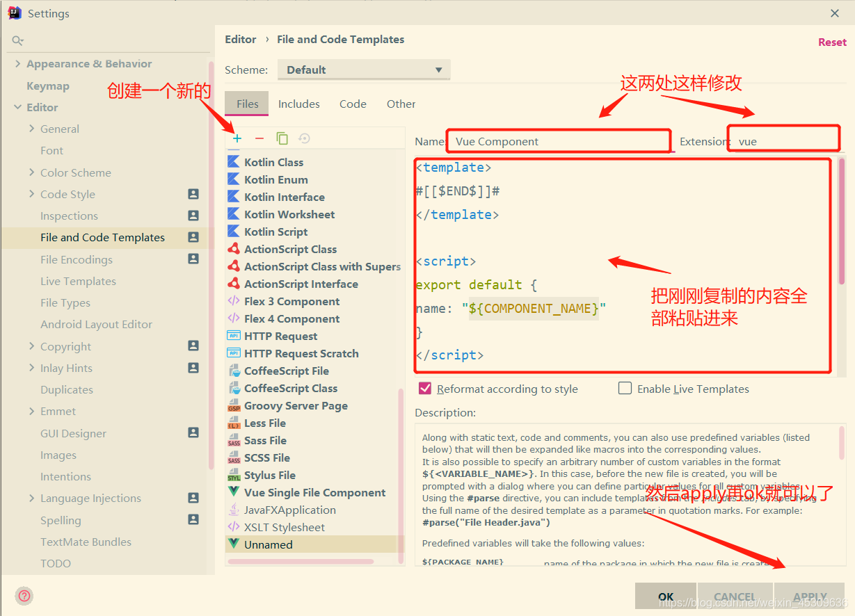Viewport: 855px width, 616px height.
Task: Click the JavaFXApplication icon
Action: (234, 510)
